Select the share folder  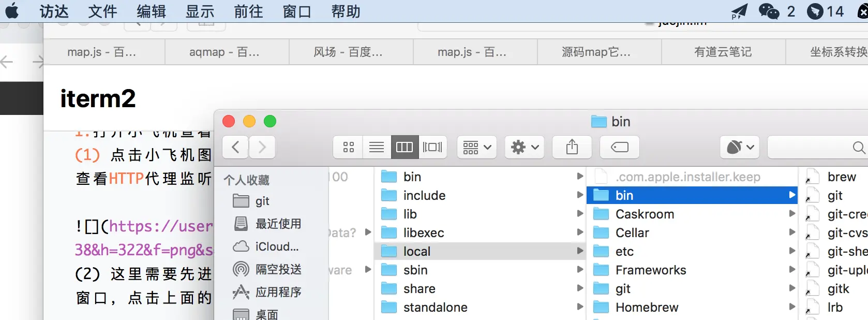pyautogui.click(x=480, y=288)
